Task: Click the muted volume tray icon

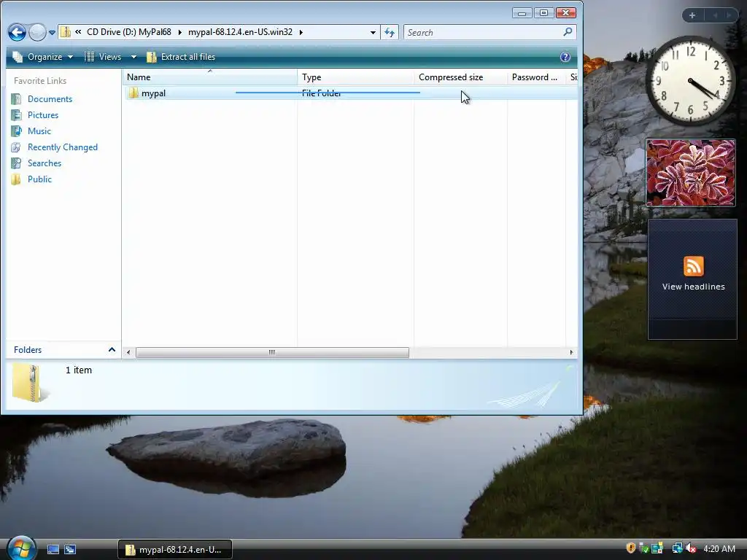Action: [x=690, y=548]
